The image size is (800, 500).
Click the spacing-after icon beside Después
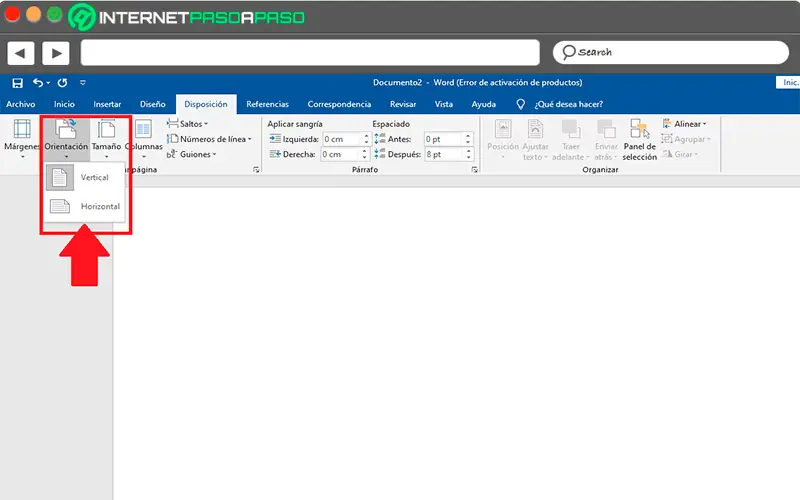pos(380,154)
